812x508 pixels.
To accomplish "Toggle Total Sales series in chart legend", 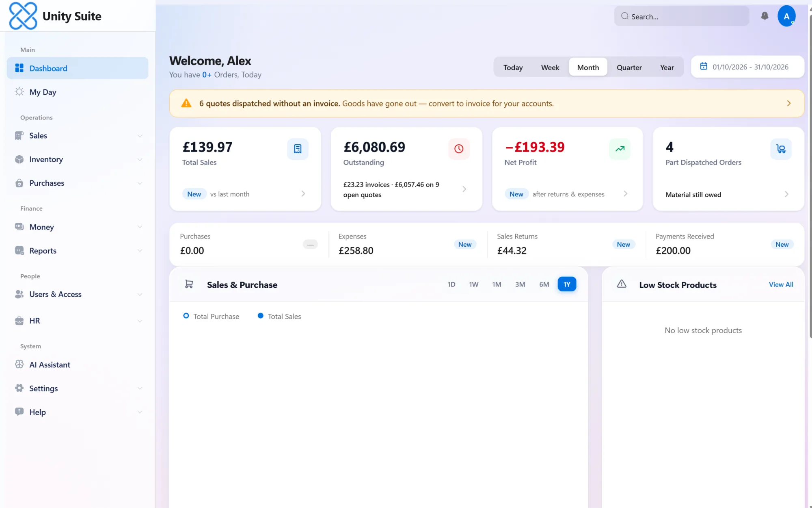I will point(279,316).
